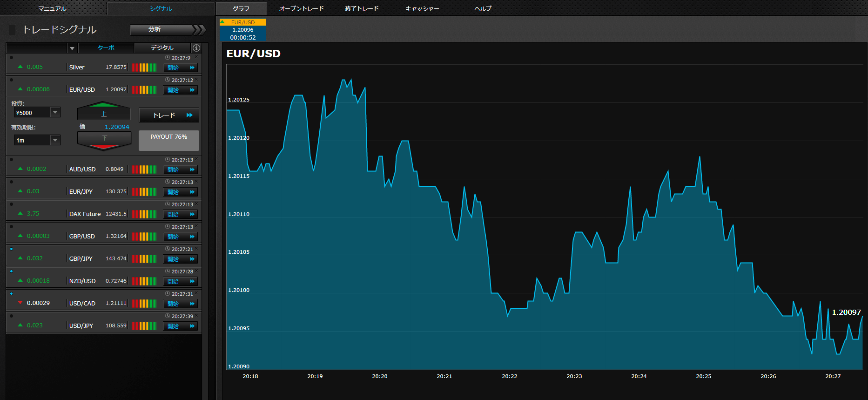868x400 pixels.
Task: Open the expiry time 1m dropdown
Action: [x=55, y=140]
